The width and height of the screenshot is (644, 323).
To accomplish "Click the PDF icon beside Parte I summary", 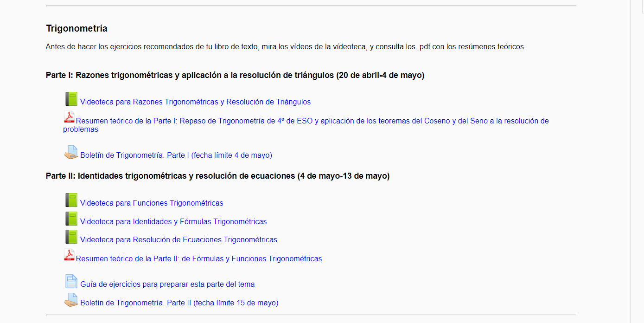I will coord(69,116).
